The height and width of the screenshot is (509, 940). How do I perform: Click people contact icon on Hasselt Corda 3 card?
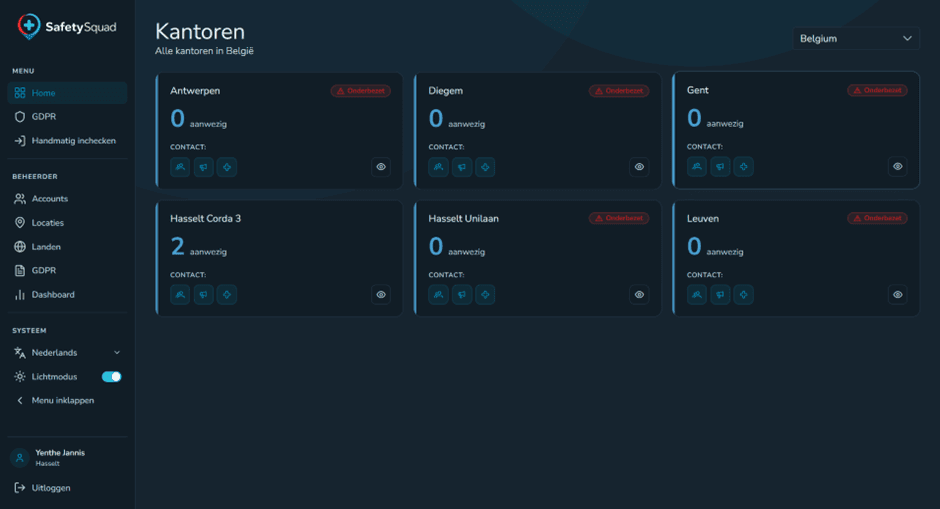[x=180, y=295]
